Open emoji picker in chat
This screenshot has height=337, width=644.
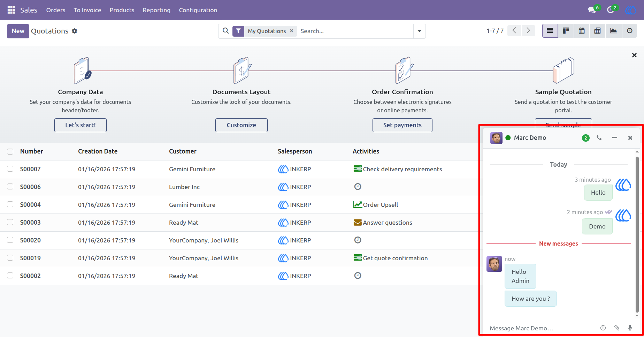pyautogui.click(x=603, y=328)
